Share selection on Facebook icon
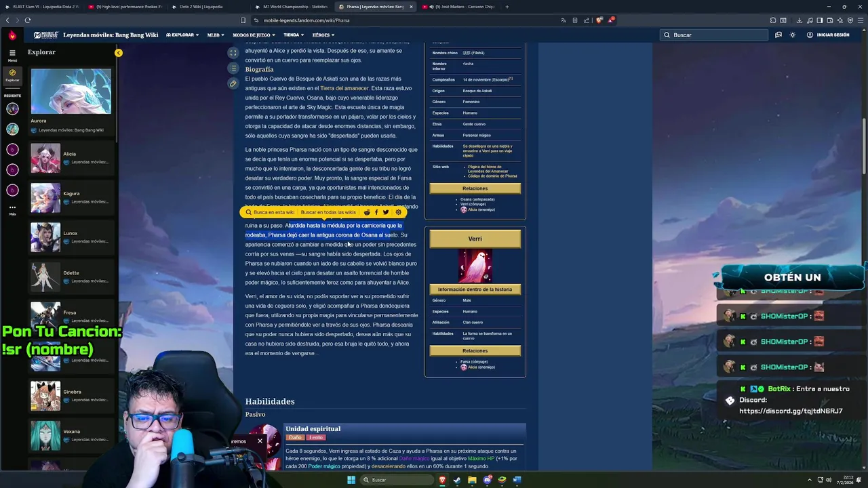This screenshot has height=488, width=868. (x=376, y=212)
